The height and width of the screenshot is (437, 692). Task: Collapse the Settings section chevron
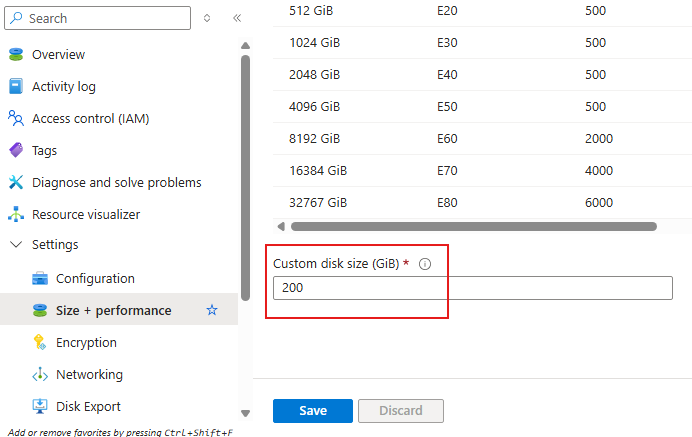(16, 244)
